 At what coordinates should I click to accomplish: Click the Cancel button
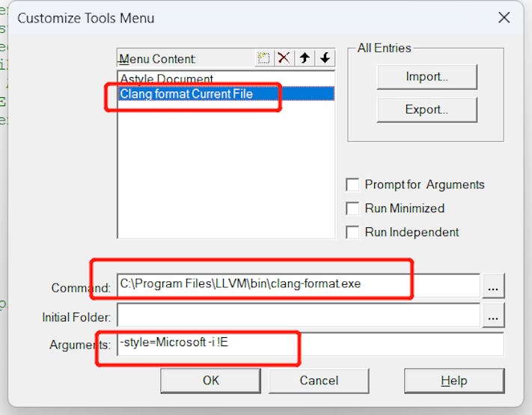pos(319,381)
